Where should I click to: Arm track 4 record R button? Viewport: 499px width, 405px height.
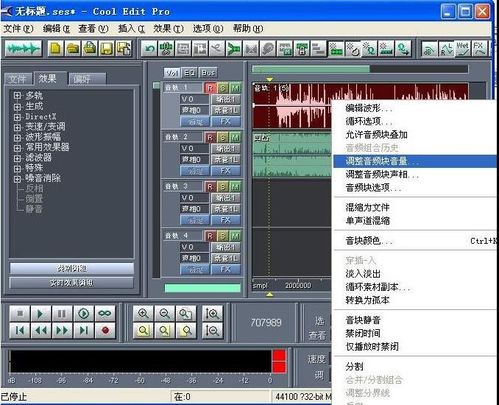210,236
